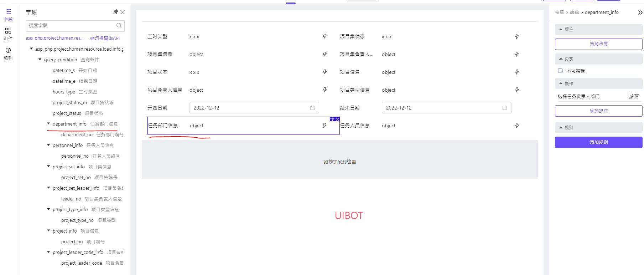Select the department_no tree field
644x275 pixels.
point(92,134)
